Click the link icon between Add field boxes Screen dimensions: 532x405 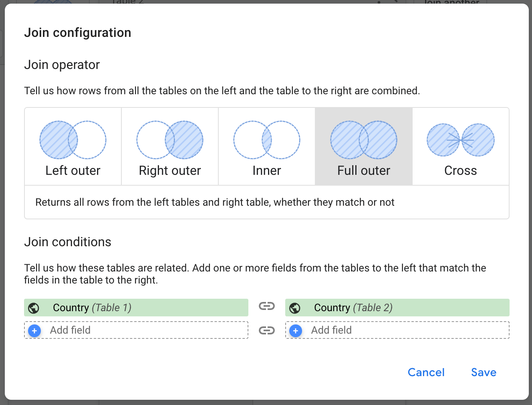point(267,330)
